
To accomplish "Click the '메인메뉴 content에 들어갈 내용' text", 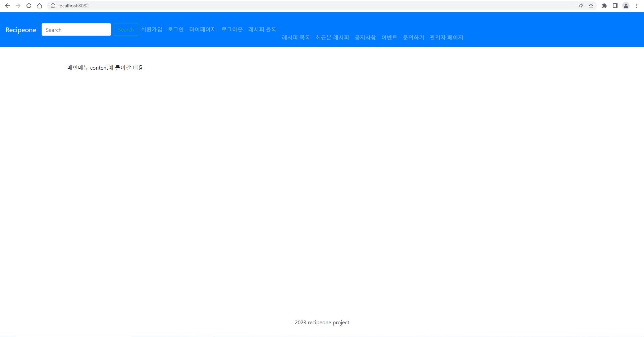I will pyautogui.click(x=105, y=68).
